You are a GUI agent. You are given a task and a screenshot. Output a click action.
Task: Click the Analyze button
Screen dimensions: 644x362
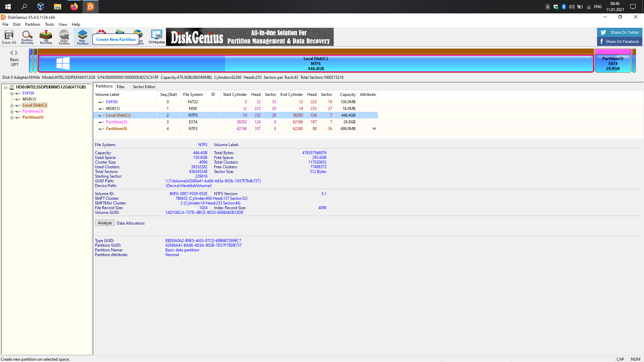(x=105, y=223)
